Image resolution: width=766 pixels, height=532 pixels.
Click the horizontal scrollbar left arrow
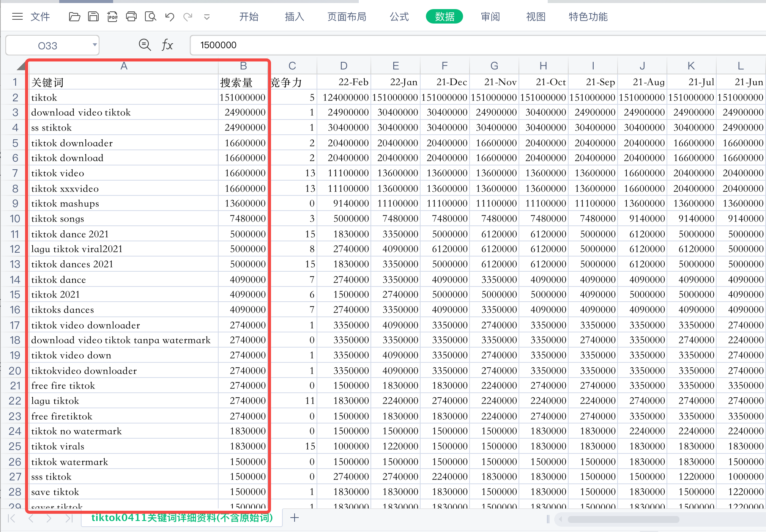[x=560, y=519]
